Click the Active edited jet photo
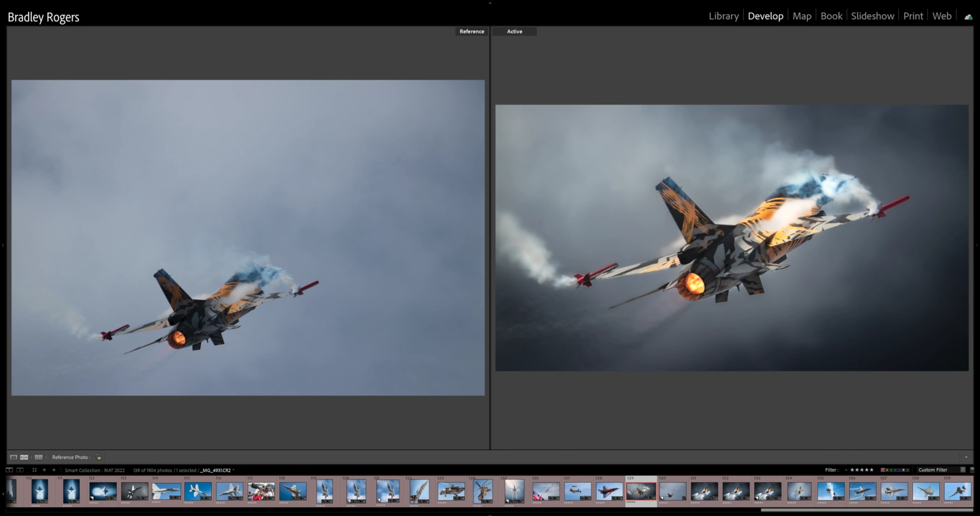Viewport: 980px width, 516px height. pos(732,238)
